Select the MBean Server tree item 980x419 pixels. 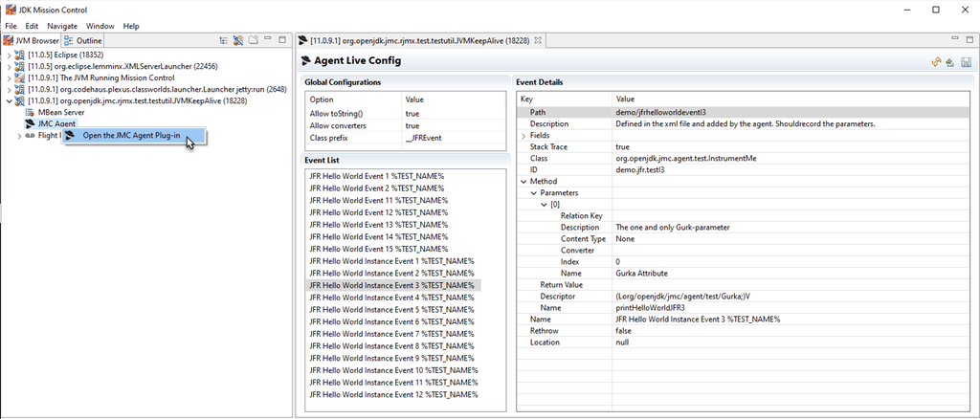[x=61, y=112]
